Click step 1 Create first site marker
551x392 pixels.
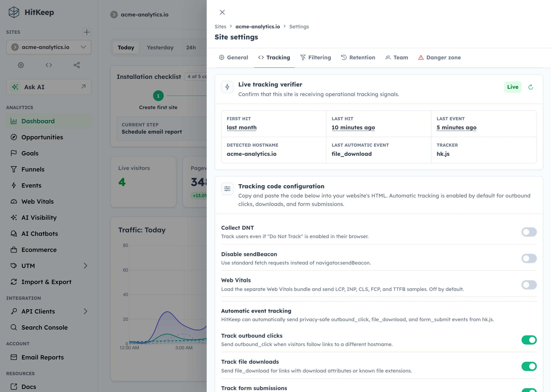(158, 96)
